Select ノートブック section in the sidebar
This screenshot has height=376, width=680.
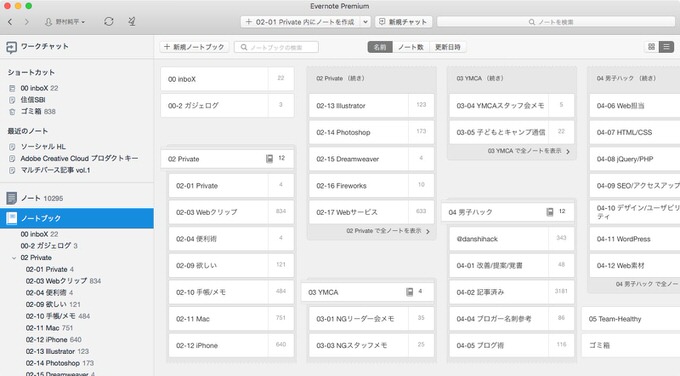pos(77,218)
